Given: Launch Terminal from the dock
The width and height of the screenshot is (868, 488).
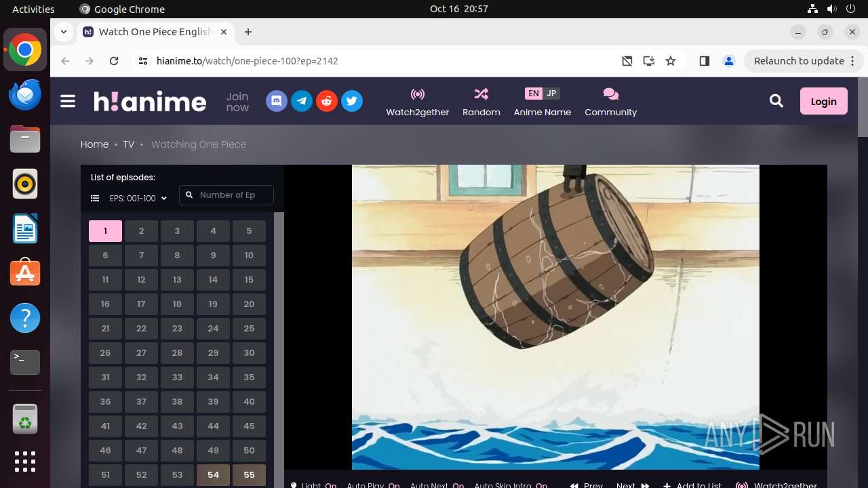Looking at the screenshot, I should click(25, 363).
